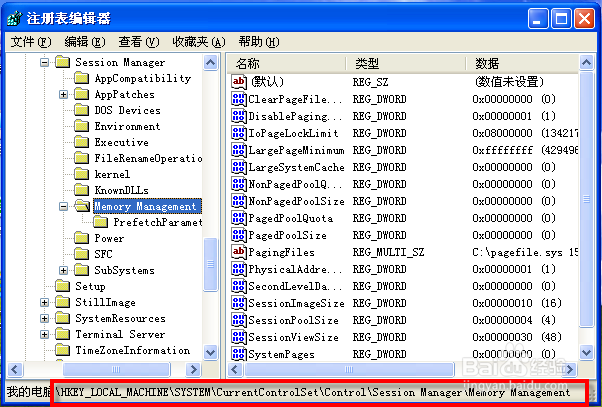Viewport: 602px width, 407px height.
Task: Select the Power key
Action: (109, 238)
